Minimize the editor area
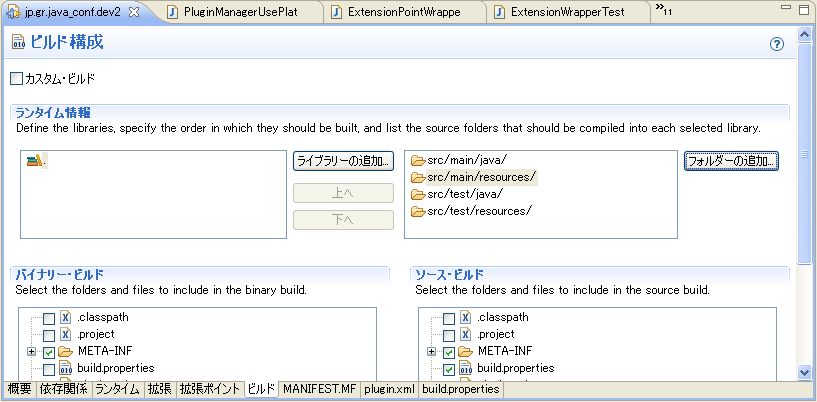This screenshot has height=402, width=817. [786, 8]
